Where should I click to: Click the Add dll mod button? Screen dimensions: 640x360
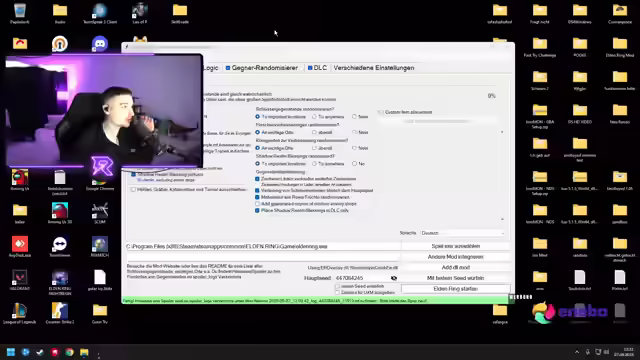[456, 267]
